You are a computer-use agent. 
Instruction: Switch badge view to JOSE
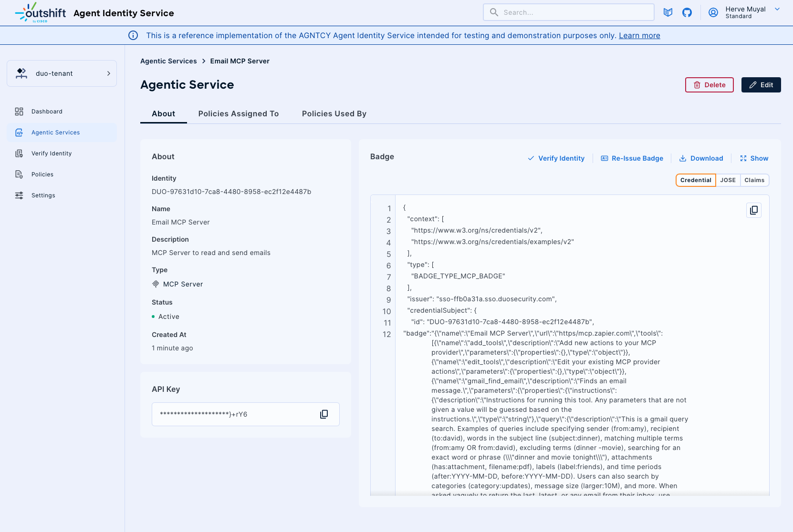(x=728, y=180)
